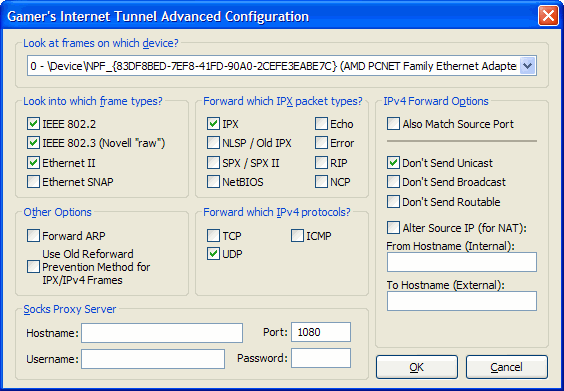Enable TCP protocol forwarding
The image size is (564, 391).
[x=213, y=236]
